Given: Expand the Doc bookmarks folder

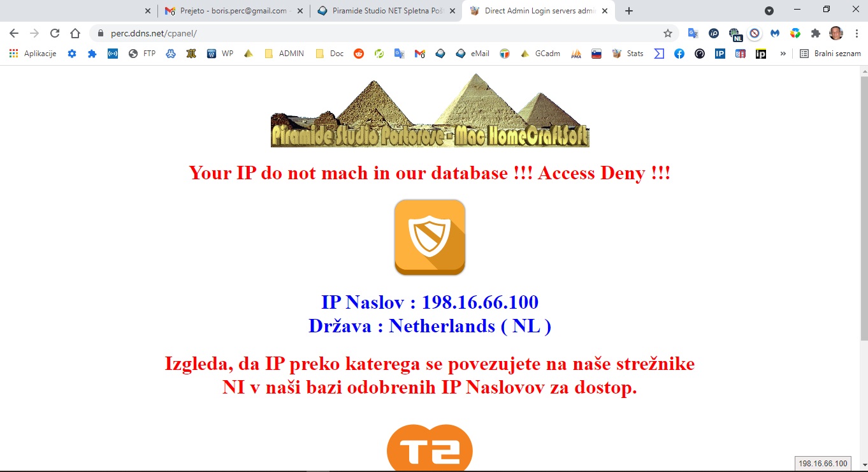Looking at the screenshot, I should tap(329, 54).
